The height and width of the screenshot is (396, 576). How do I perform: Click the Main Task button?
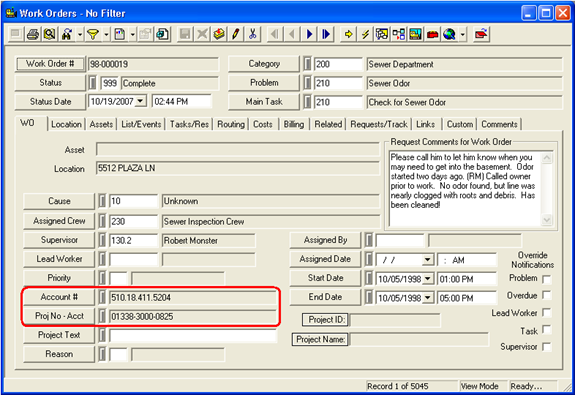(x=264, y=102)
